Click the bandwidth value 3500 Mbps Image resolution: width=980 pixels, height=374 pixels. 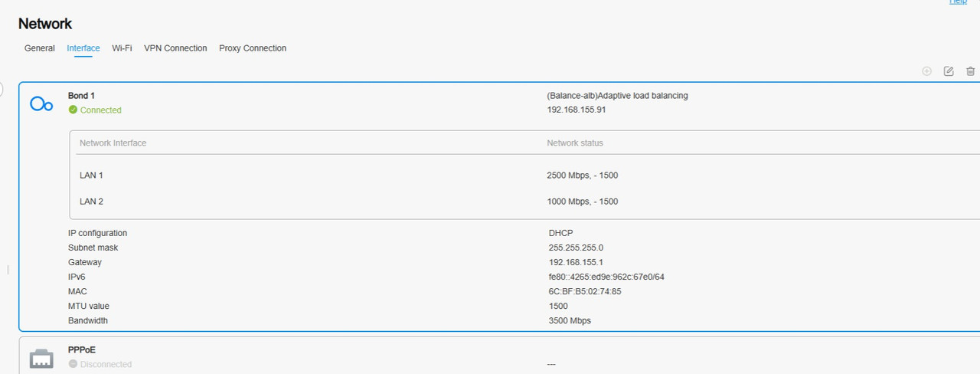[x=570, y=320]
